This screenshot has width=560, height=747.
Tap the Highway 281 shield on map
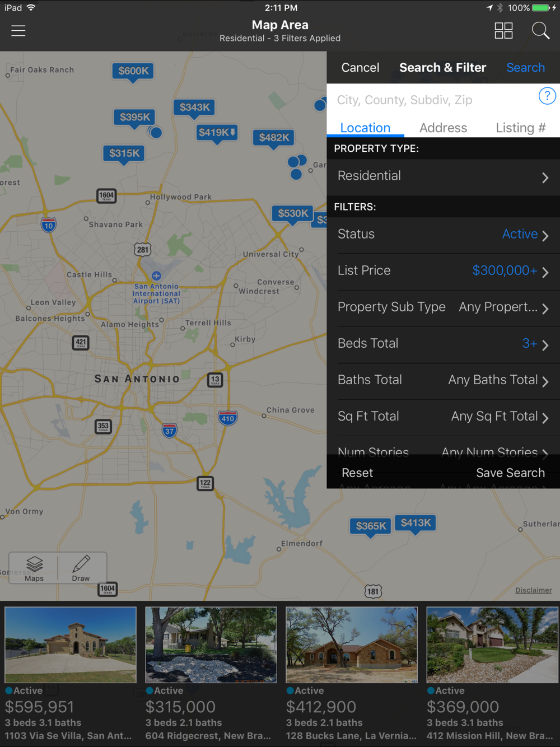tap(143, 250)
